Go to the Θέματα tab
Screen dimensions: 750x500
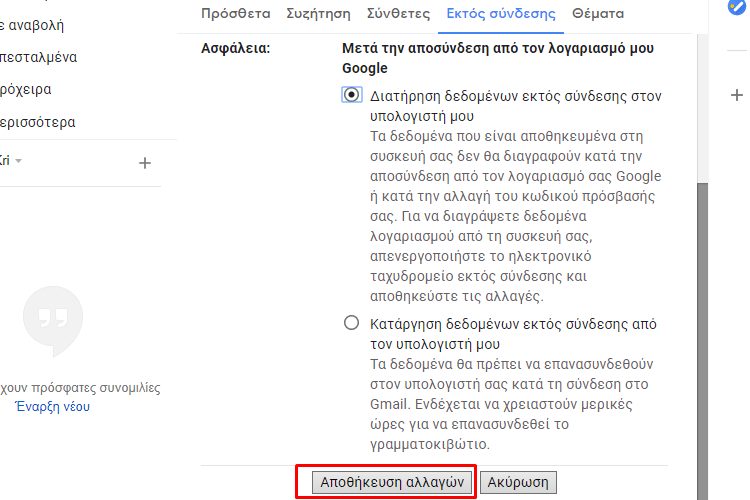[x=598, y=13]
